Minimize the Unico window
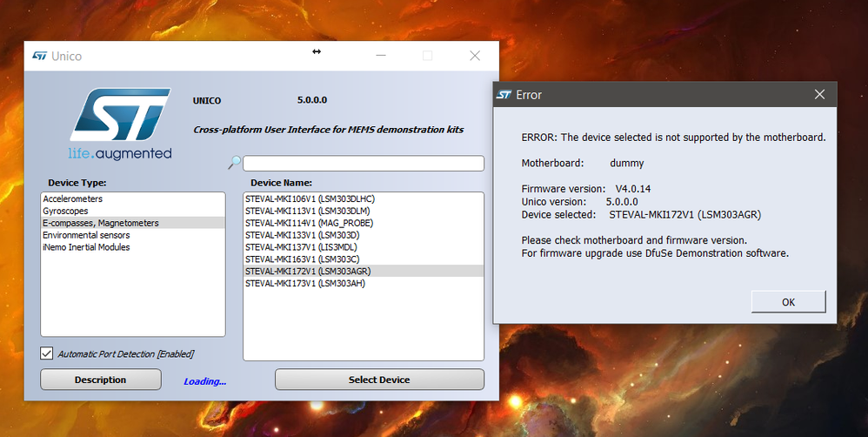868x437 pixels. pyautogui.click(x=380, y=56)
